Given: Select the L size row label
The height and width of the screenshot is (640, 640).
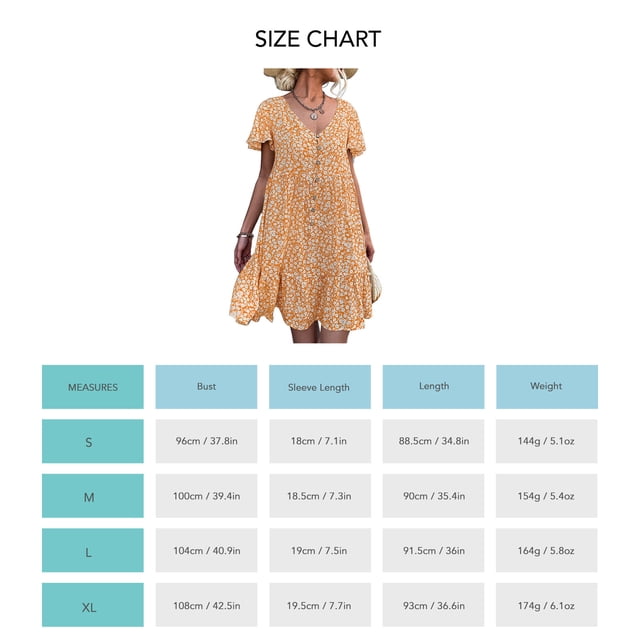Looking at the screenshot, I should pos(93,550).
